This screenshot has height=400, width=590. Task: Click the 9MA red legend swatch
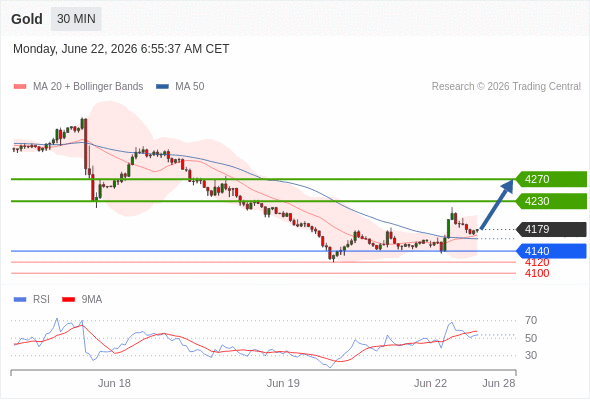click(x=68, y=300)
